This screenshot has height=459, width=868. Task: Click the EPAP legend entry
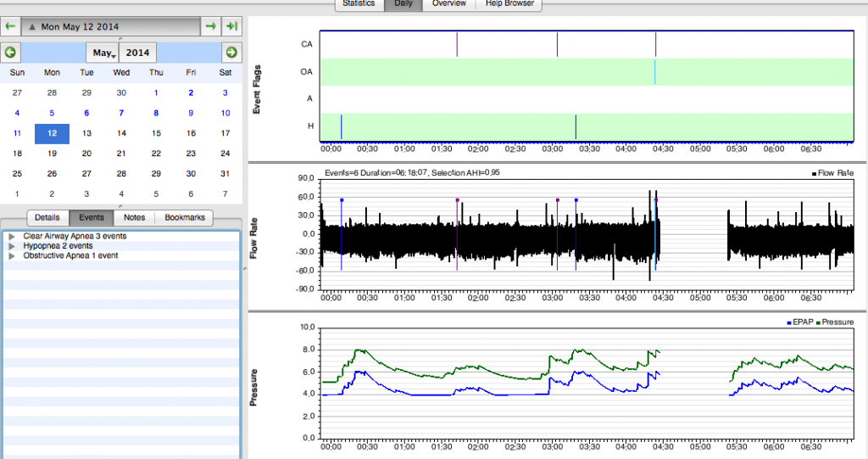pos(800,322)
